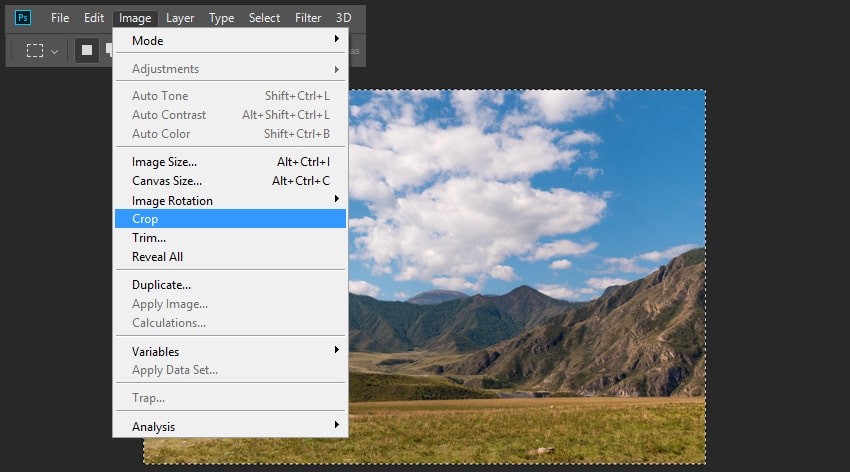850x472 pixels.
Task: Open the Filter menu
Action: (308, 18)
